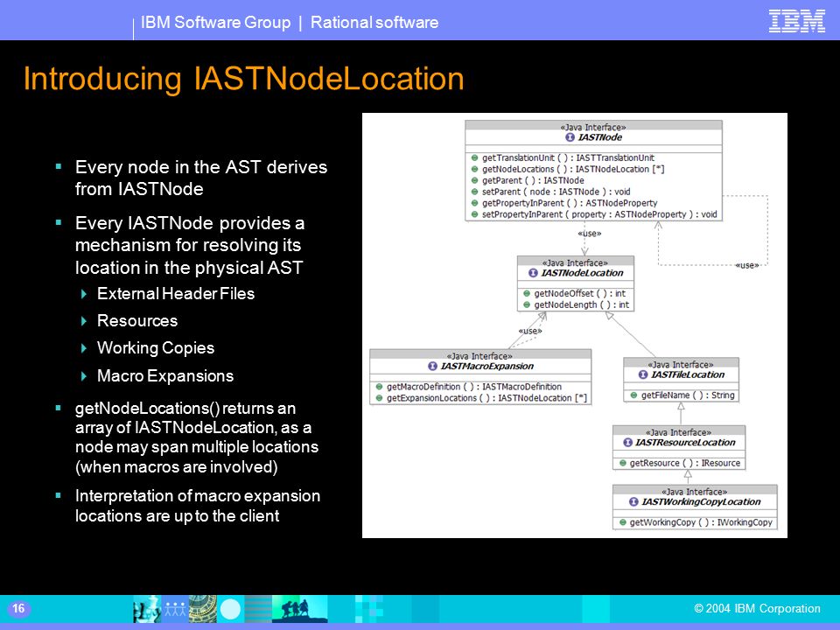Screen dimensions: 840x630
Task: Click the getWorkingCopy method text
Action: tap(701, 522)
